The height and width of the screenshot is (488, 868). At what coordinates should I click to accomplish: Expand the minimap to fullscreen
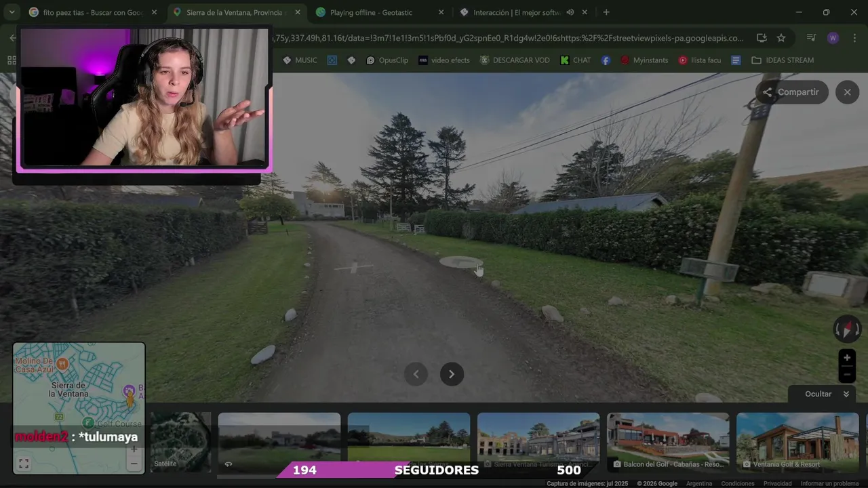click(x=24, y=464)
